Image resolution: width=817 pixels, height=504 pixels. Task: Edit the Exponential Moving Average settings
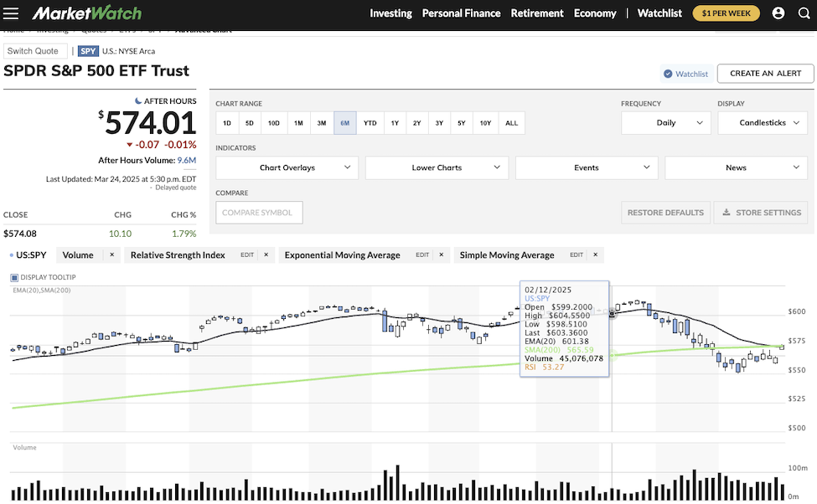[422, 255]
